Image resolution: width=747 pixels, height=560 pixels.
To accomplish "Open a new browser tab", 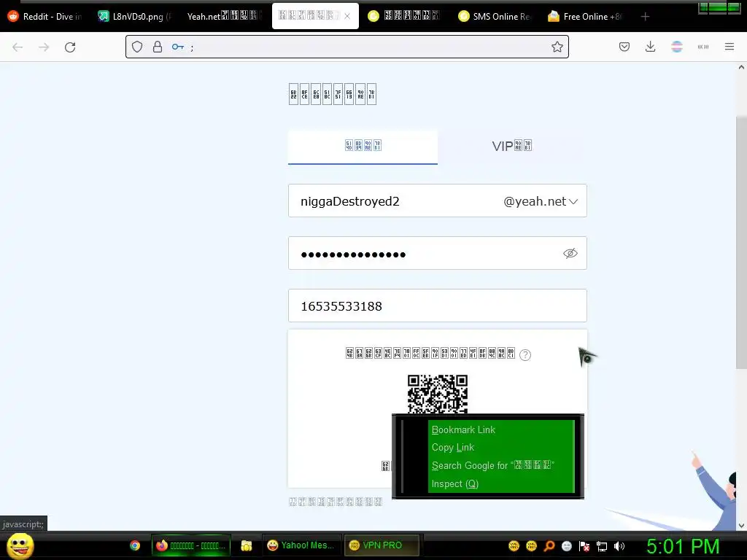I will click(645, 17).
